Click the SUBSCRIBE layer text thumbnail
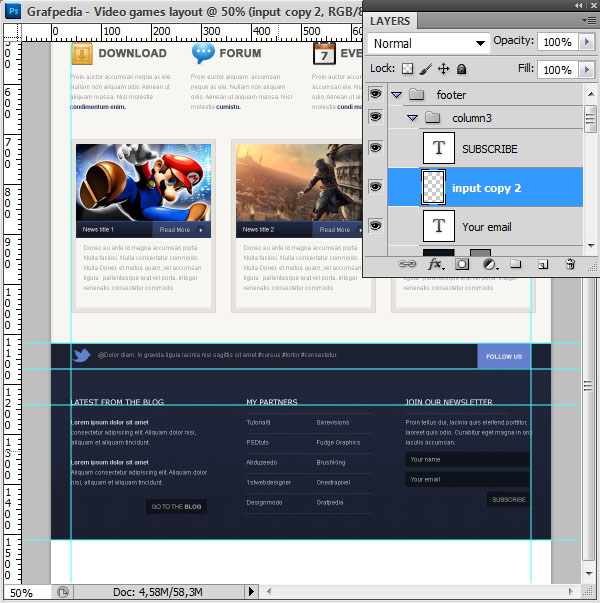 (439, 148)
